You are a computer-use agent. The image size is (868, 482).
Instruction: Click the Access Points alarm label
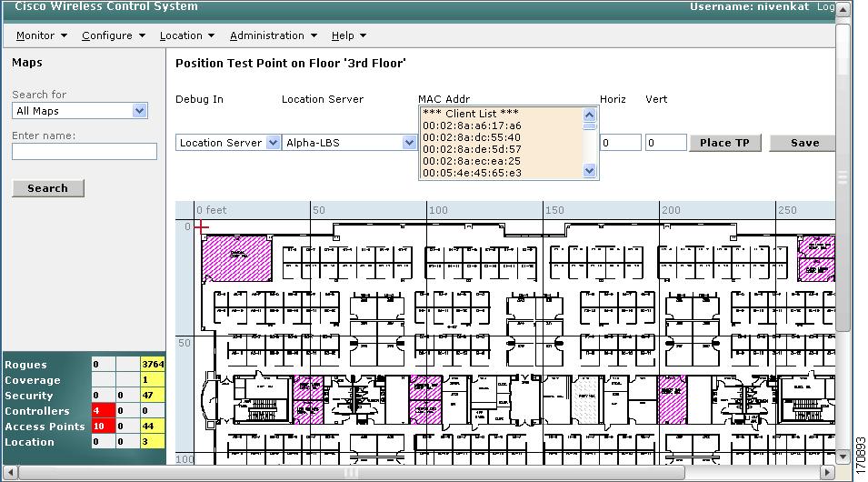click(45, 427)
